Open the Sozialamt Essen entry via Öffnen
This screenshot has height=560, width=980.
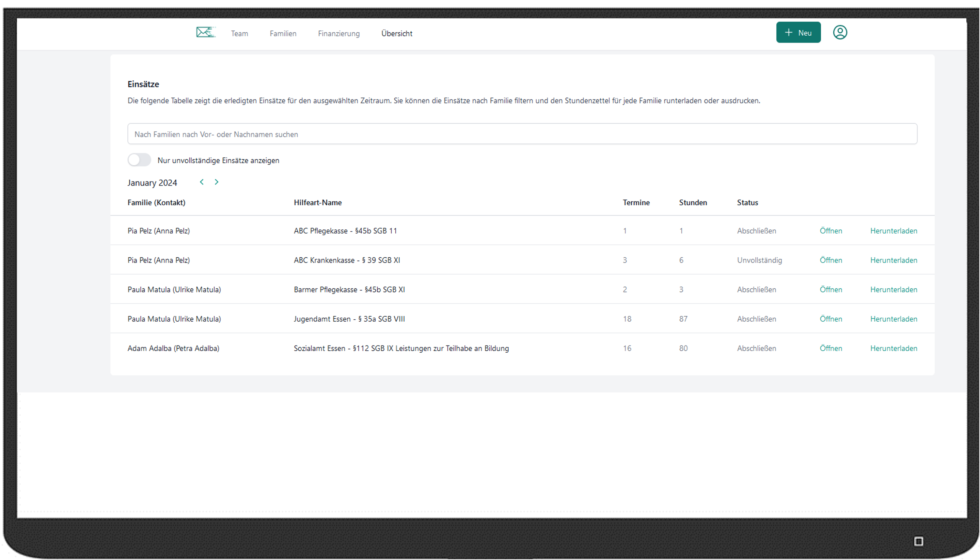pyautogui.click(x=831, y=348)
